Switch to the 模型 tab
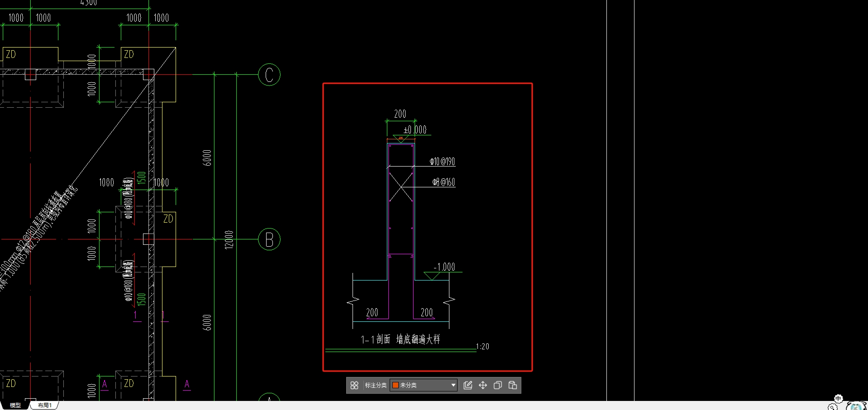The image size is (868, 410). pos(15,405)
